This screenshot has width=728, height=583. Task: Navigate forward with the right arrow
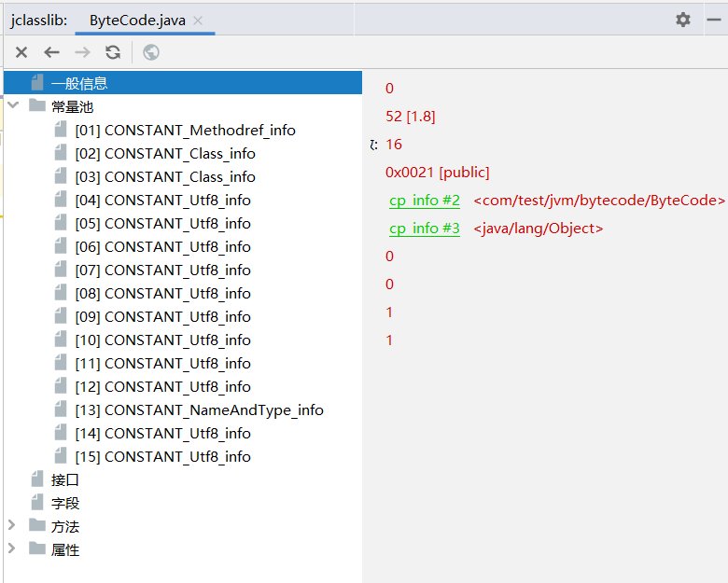(x=82, y=52)
